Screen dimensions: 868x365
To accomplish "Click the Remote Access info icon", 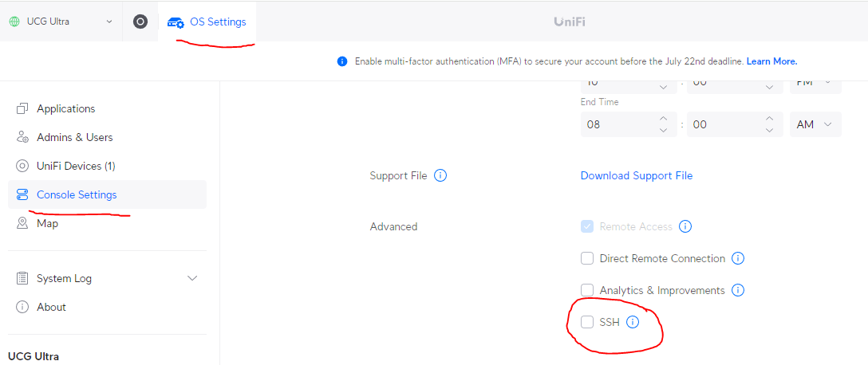I will point(685,227).
